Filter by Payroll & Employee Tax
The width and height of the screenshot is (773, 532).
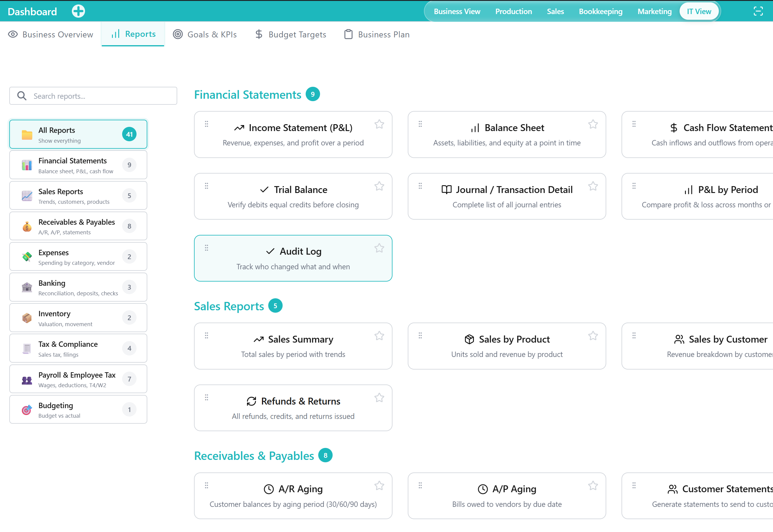78,379
